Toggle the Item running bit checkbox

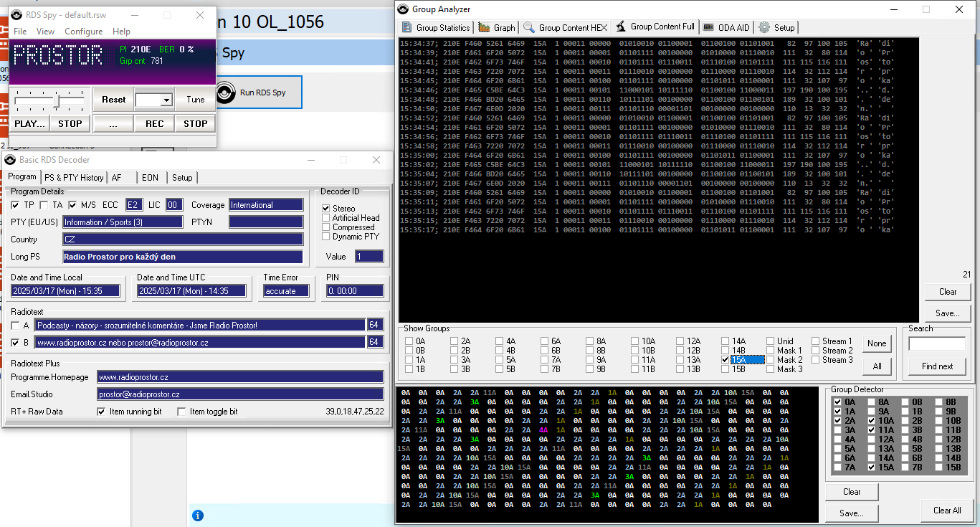pos(101,412)
